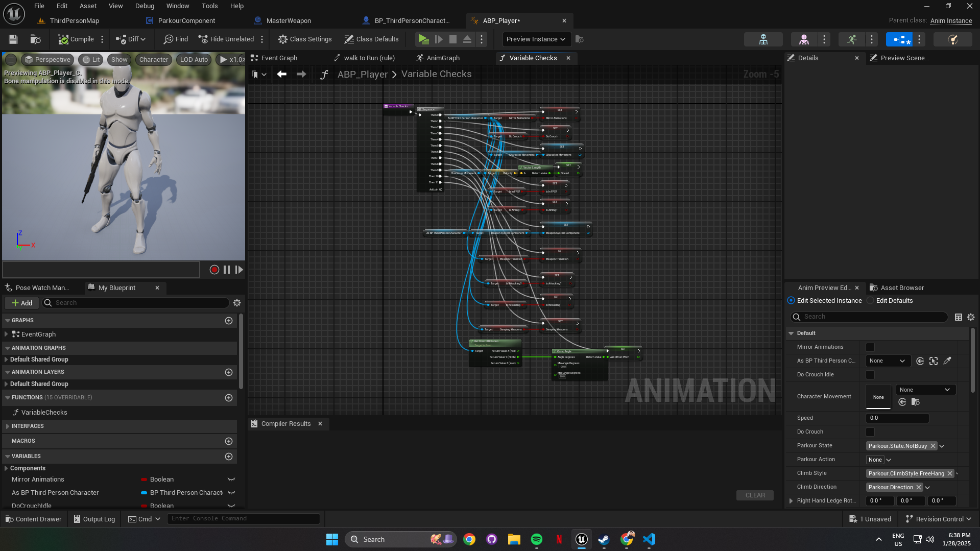Screen dimensions: 980x551
Task: Click the Browse to asset icon
Action: click(x=35, y=39)
